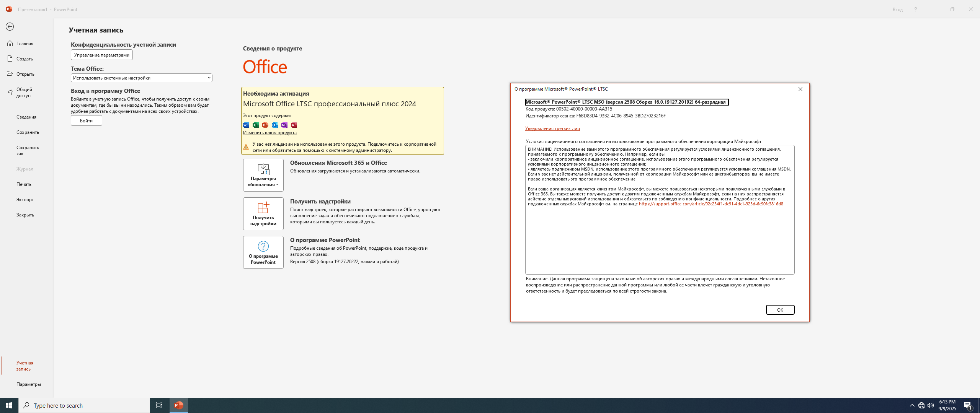Viewport: 980px width, 413px height.
Task: Click the activation warning triangle icon
Action: point(246,147)
